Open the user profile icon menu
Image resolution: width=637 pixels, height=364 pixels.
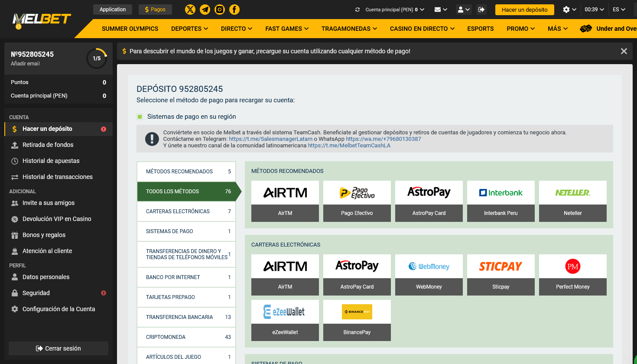[x=464, y=10]
